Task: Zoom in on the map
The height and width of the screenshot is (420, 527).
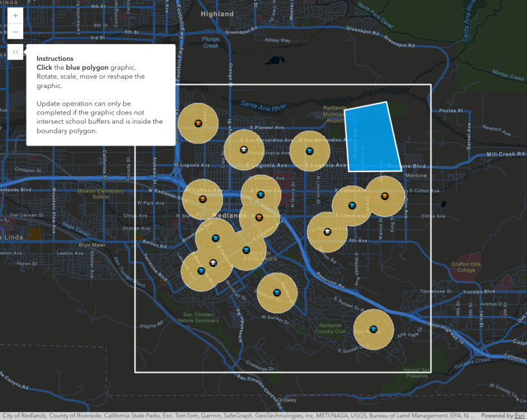Action: (x=16, y=16)
